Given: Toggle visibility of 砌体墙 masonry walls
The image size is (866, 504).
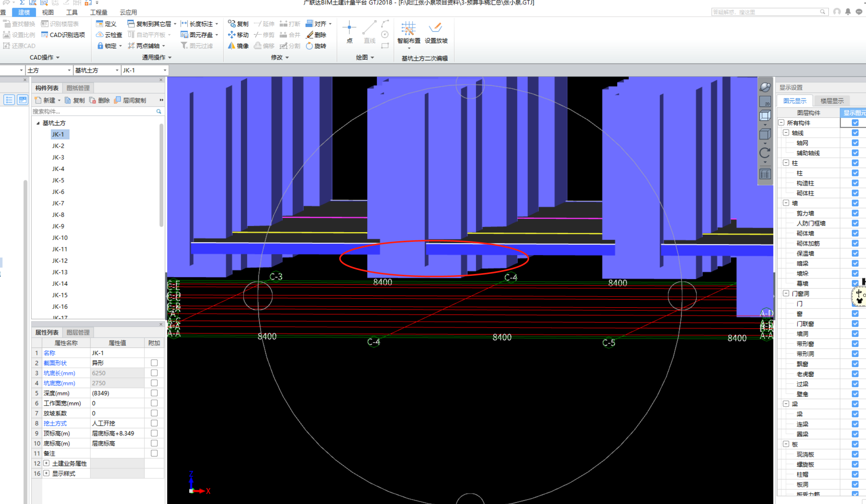Looking at the screenshot, I should pyautogui.click(x=855, y=233).
